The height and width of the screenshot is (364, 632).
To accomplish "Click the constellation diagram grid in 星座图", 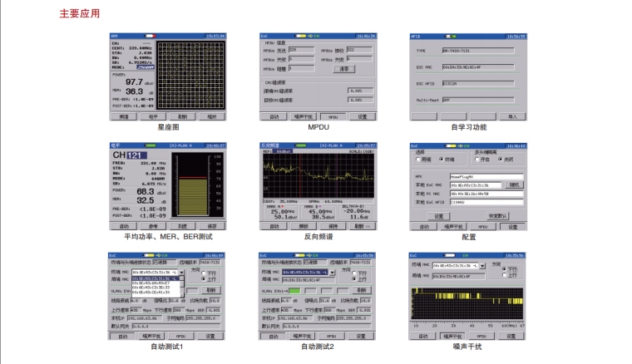I will (x=190, y=76).
